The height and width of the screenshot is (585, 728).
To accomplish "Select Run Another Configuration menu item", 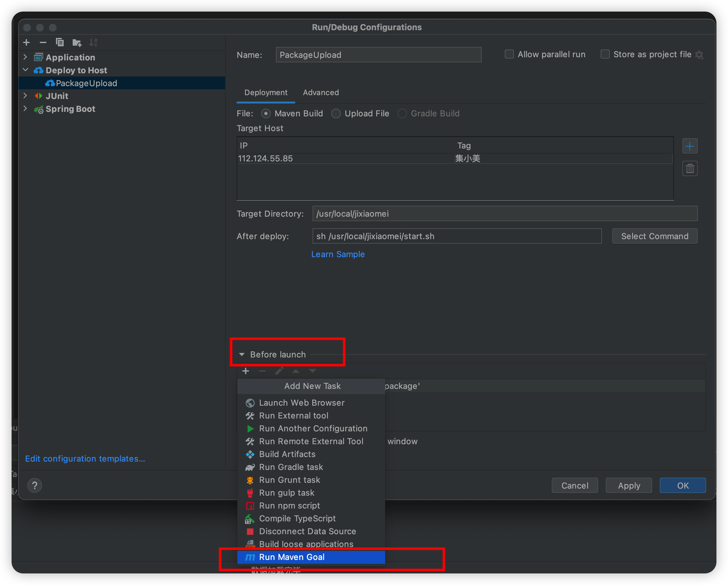I will point(314,428).
